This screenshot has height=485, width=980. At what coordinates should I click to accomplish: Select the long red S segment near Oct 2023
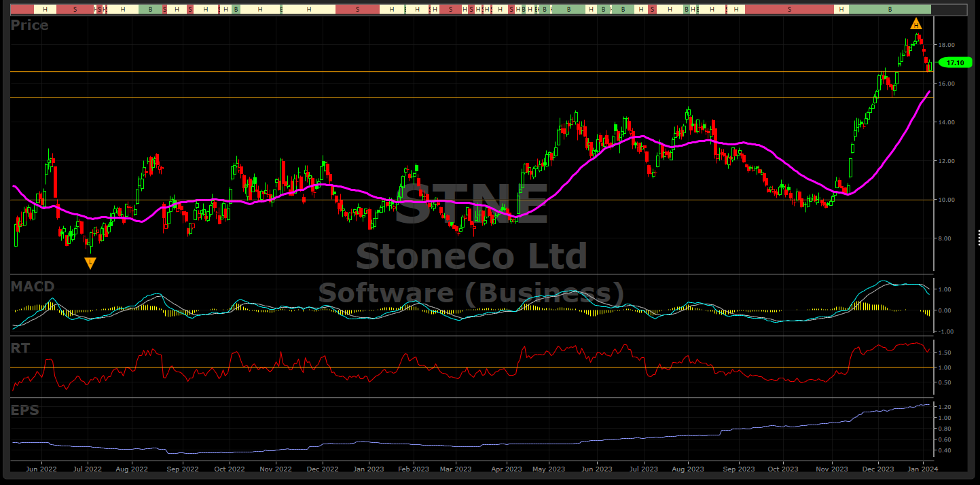[x=788, y=10]
